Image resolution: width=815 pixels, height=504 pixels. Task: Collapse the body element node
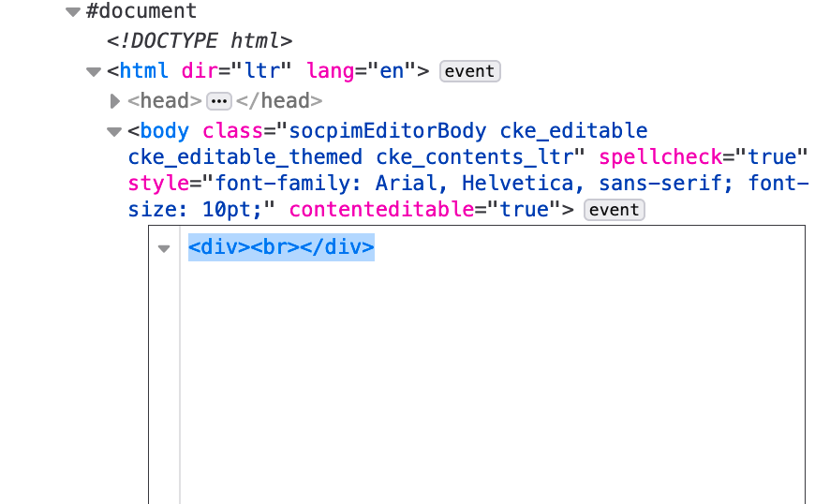(x=114, y=132)
